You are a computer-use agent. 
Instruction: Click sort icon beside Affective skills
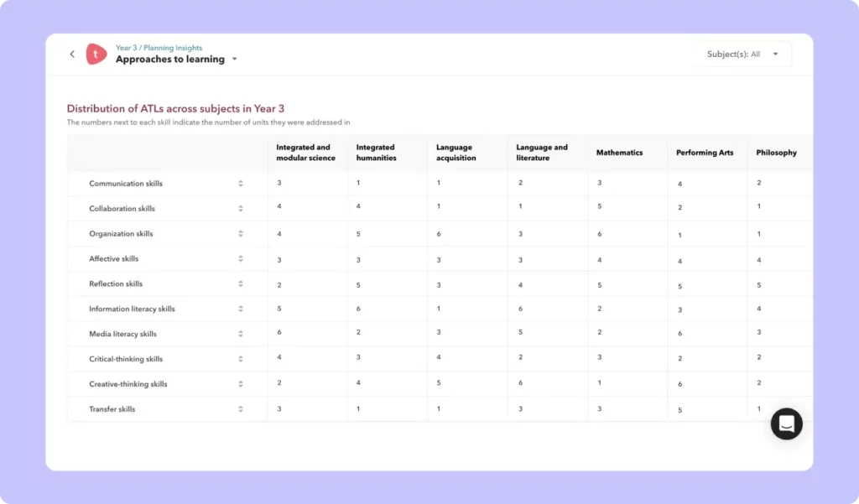241,259
